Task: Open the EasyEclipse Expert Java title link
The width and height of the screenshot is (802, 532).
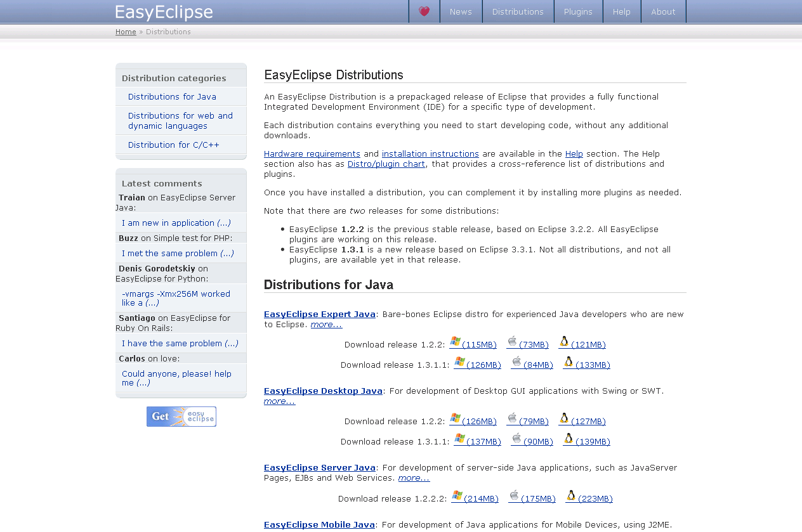Action: [x=320, y=315]
